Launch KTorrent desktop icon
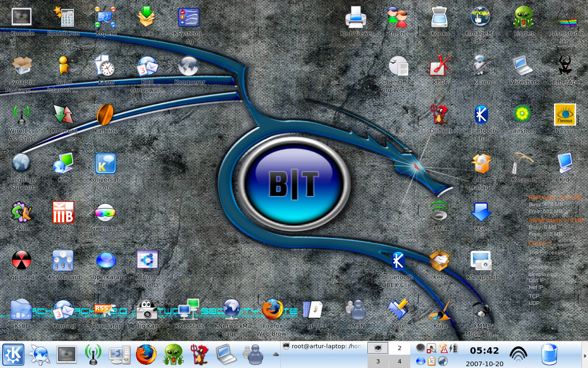588x368 pixels. pyautogui.click(x=63, y=115)
